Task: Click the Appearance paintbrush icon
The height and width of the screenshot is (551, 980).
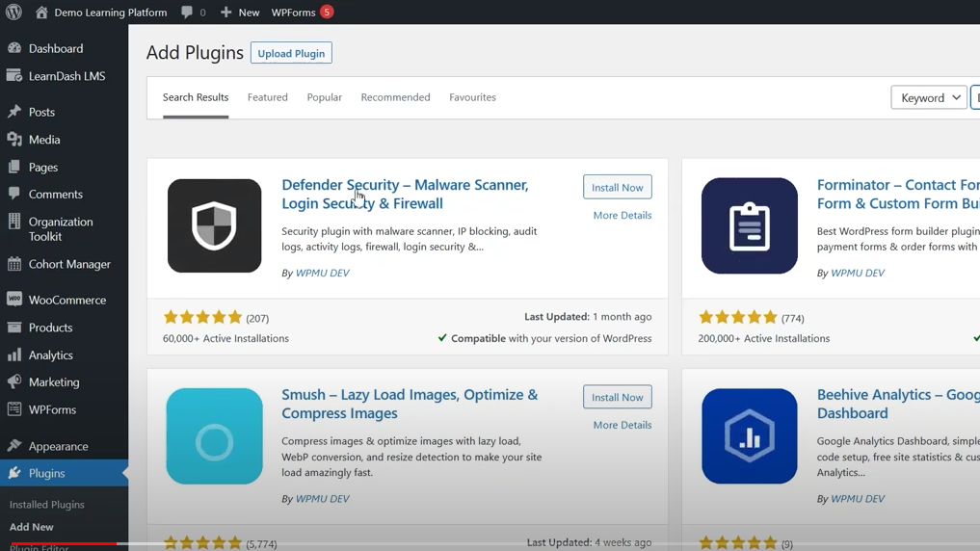Action: click(x=14, y=445)
